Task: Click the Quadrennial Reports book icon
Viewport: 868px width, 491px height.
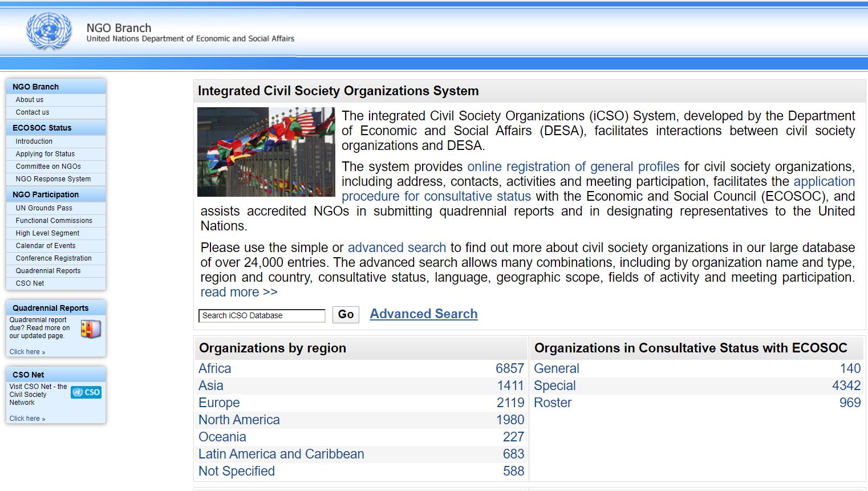Action: coord(91,329)
